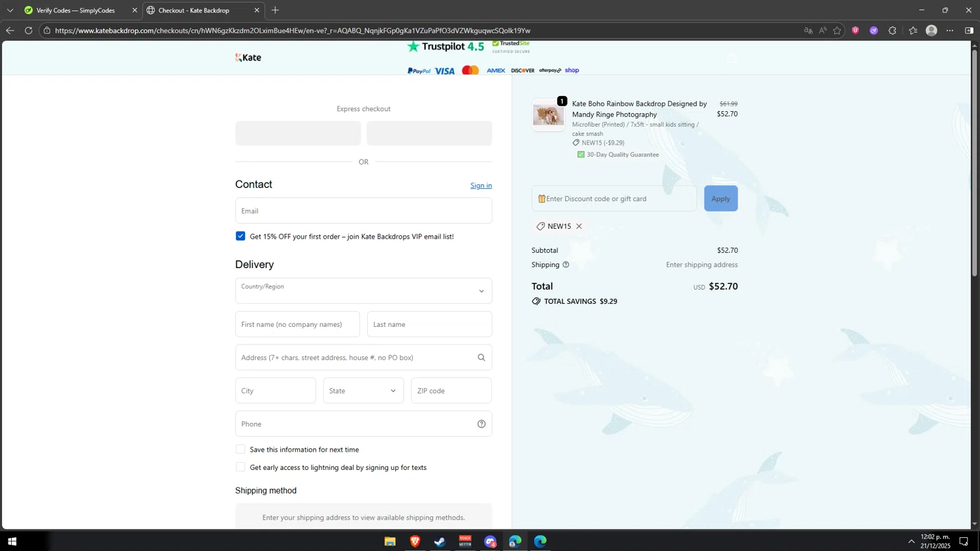
Task: Open the browser tab list dropdown
Action: [10, 10]
